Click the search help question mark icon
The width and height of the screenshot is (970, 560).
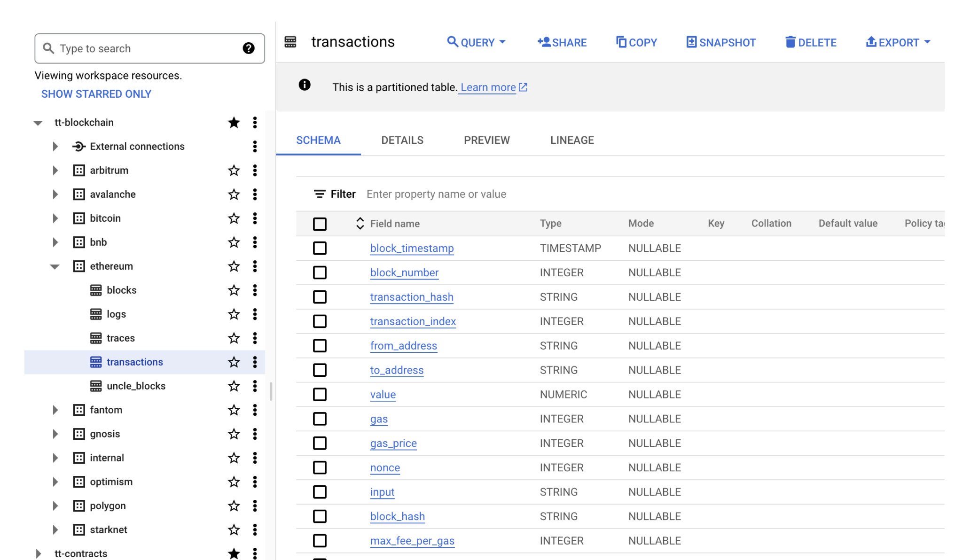tap(249, 48)
